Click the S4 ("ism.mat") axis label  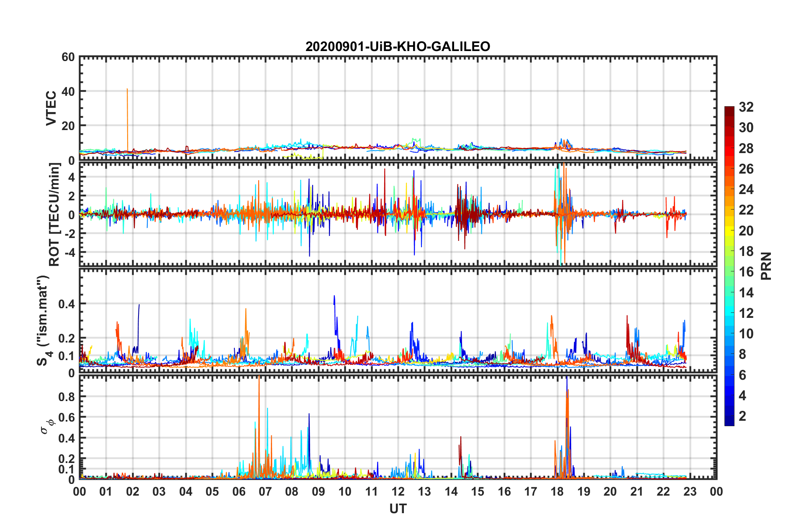click(x=43, y=320)
